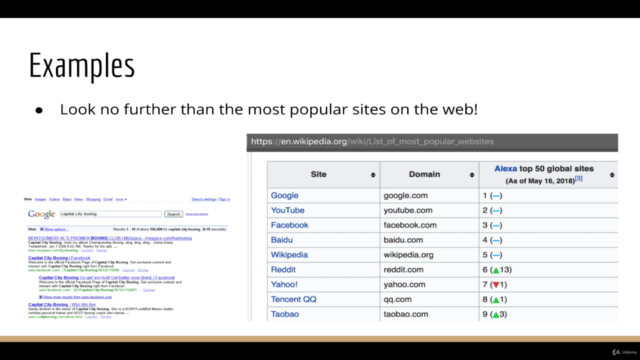
Task: Click YouTube's unchanged rank dash icon
Action: point(496,211)
